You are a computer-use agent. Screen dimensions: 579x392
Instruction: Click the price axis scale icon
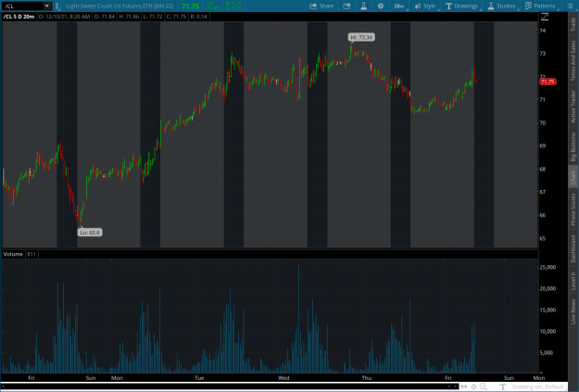(545, 17)
